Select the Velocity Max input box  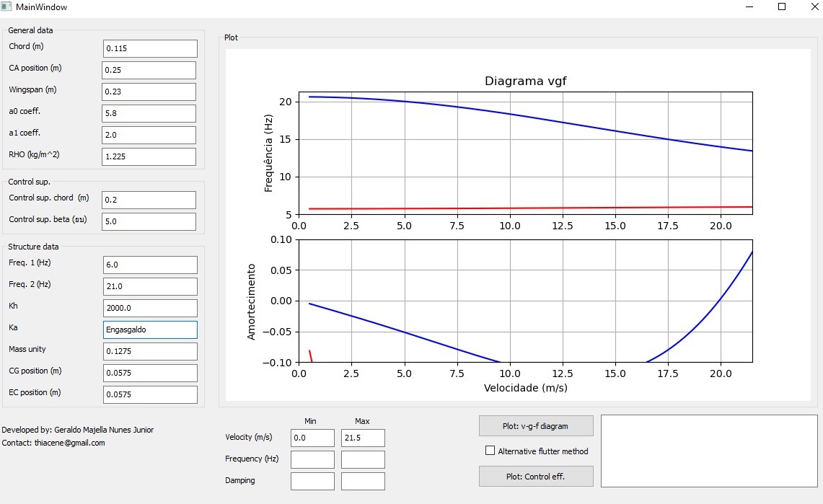click(362, 438)
